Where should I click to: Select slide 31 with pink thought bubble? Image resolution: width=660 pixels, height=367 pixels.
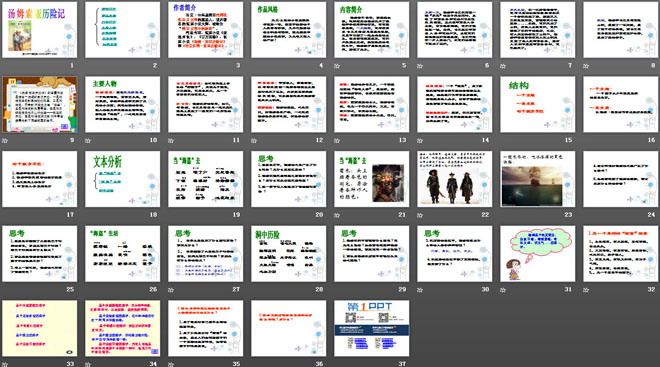(x=538, y=254)
